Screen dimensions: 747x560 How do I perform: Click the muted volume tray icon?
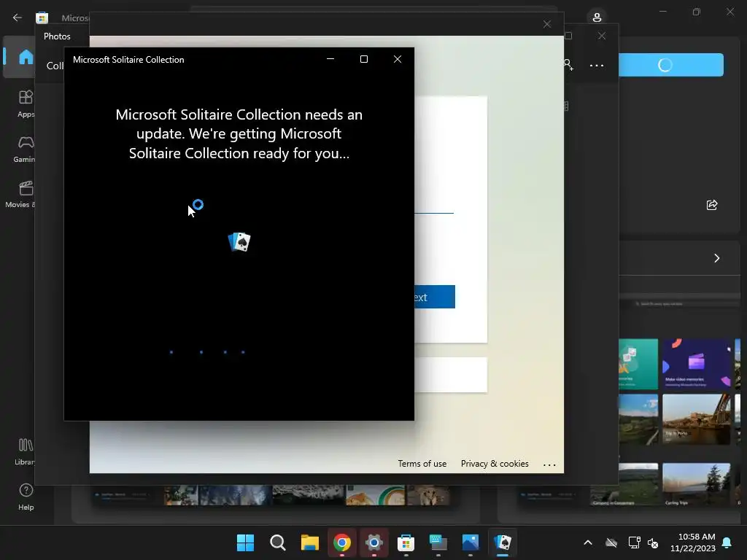653,542
